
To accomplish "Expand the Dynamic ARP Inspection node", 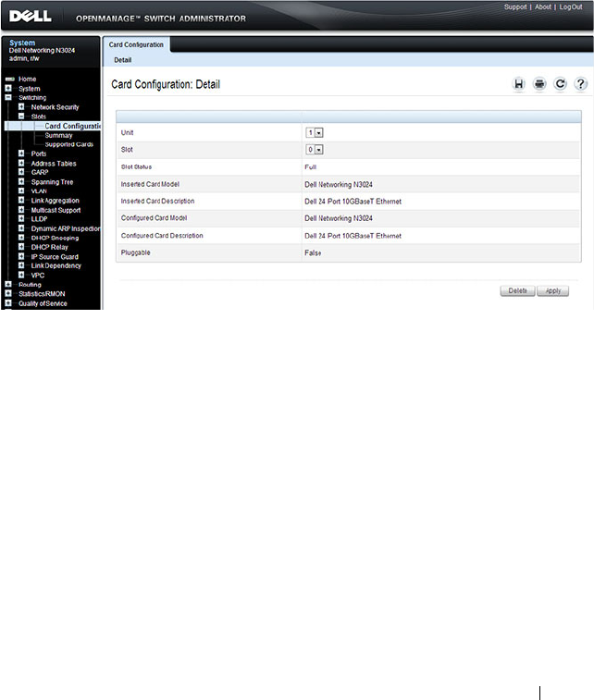I will point(21,228).
